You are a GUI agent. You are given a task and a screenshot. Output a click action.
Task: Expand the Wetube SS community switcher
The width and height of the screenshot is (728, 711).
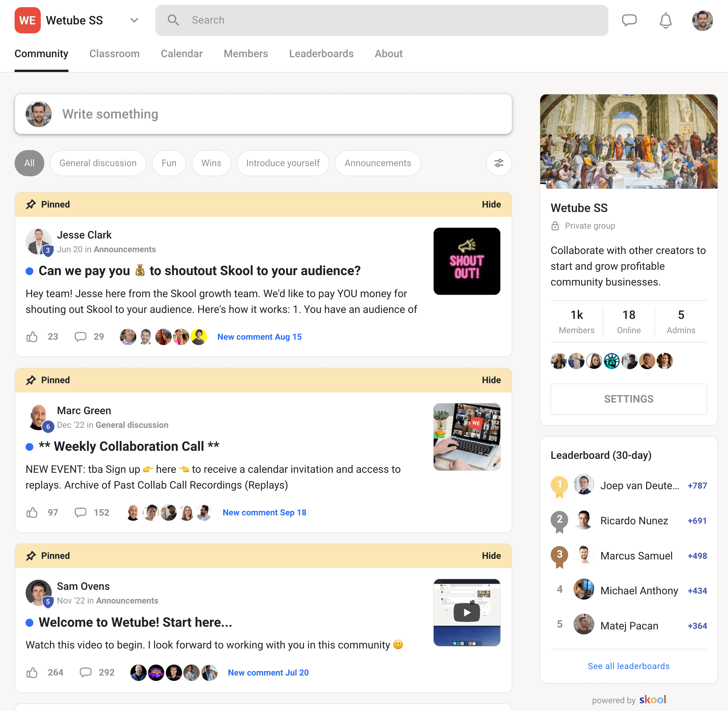click(134, 20)
